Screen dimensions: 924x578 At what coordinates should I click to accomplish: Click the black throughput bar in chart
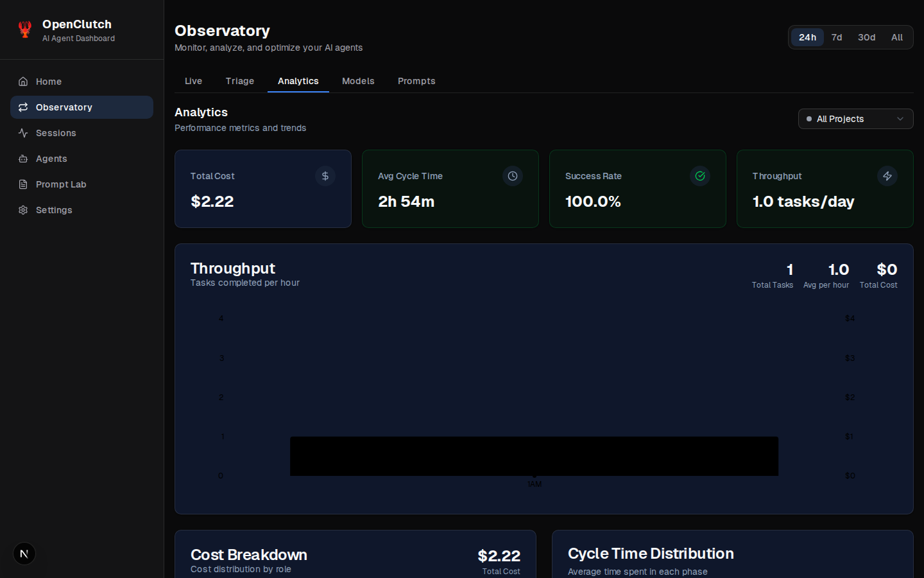pyautogui.click(x=534, y=456)
